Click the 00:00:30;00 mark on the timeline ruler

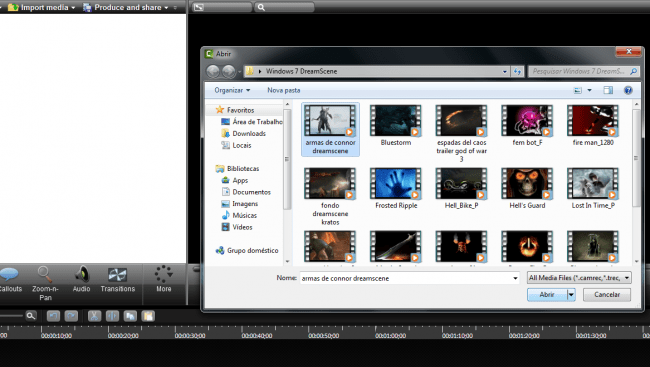point(190,335)
